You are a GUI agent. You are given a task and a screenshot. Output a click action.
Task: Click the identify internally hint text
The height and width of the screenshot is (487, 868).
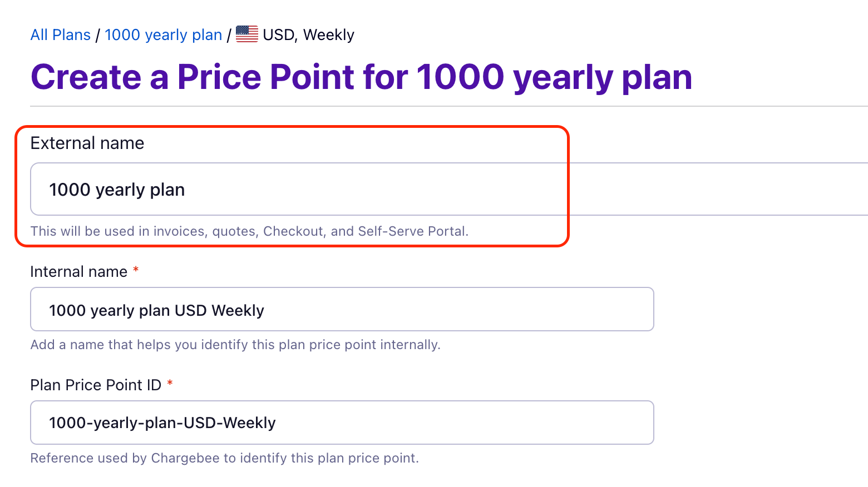point(235,345)
